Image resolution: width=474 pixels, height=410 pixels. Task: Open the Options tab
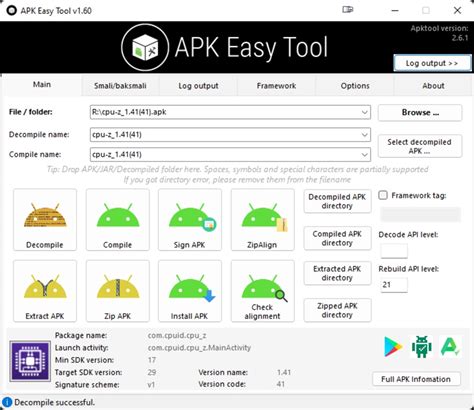355,86
